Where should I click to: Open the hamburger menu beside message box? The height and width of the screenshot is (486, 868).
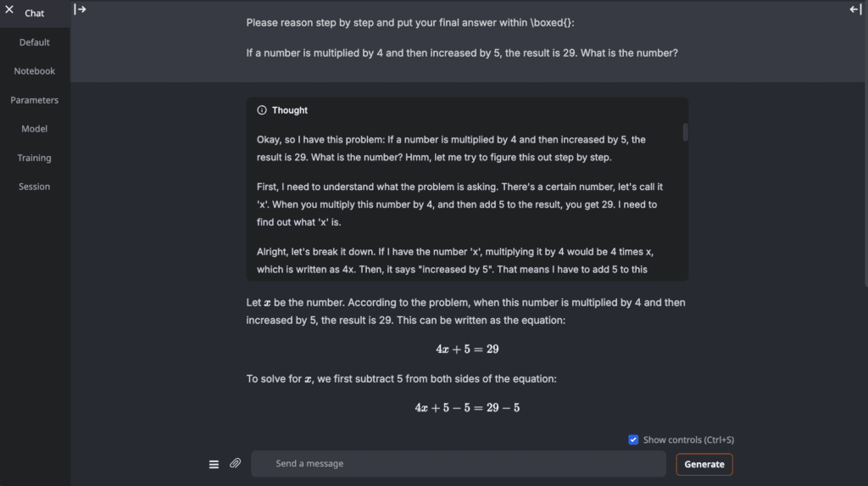pos(214,465)
